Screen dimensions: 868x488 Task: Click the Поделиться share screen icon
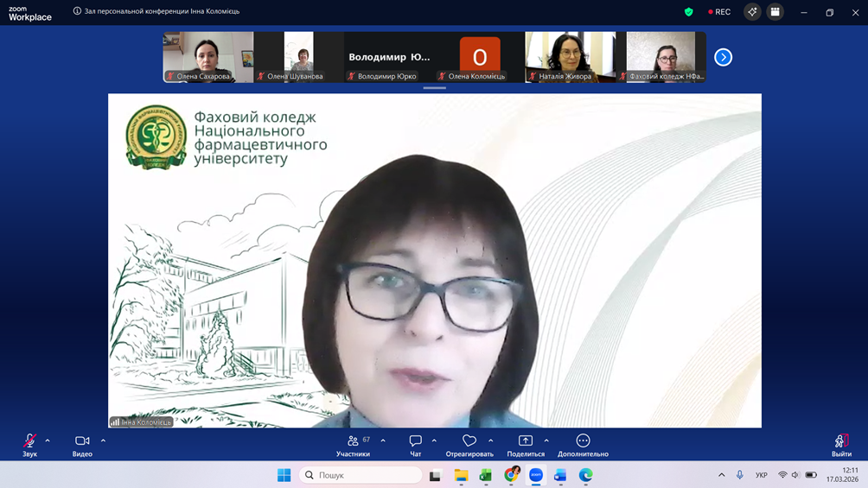pos(525,441)
